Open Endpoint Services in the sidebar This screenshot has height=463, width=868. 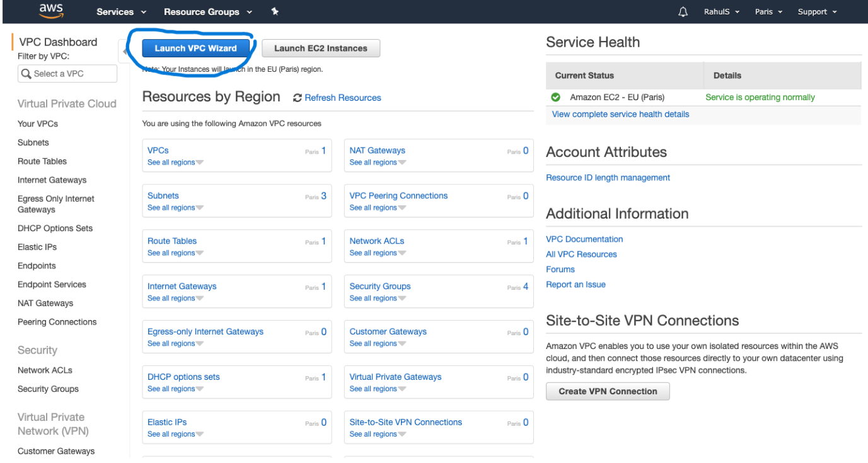(52, 285)
